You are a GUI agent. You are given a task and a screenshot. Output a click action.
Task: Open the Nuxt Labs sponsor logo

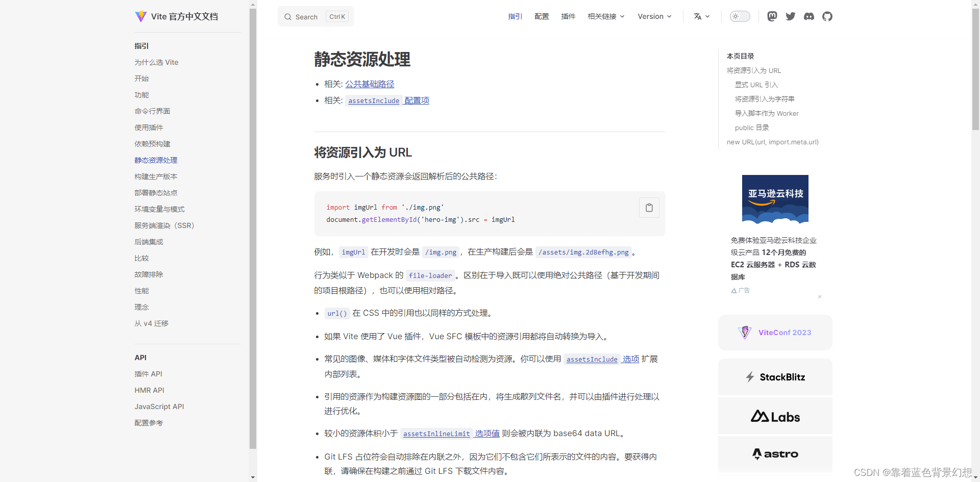pos(775,416)
